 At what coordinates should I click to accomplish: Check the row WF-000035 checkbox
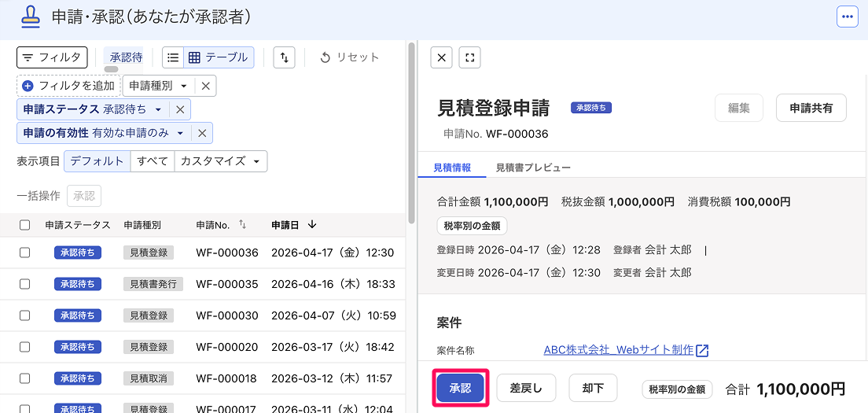[x=24, y=284]
